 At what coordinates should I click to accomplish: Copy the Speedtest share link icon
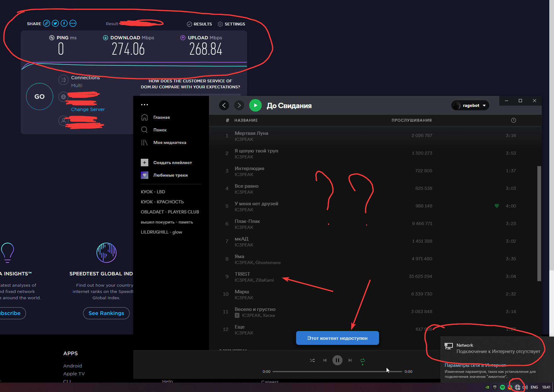[x=47, y=23]
